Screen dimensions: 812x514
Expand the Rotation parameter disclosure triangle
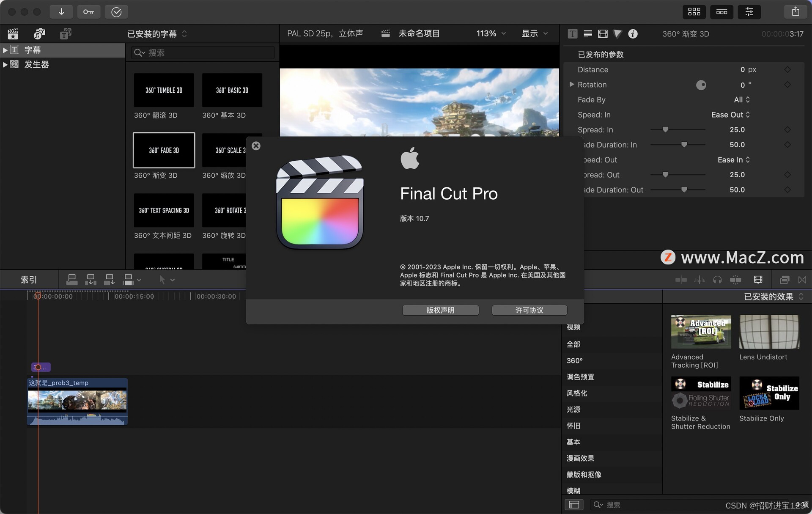(571, 84)
